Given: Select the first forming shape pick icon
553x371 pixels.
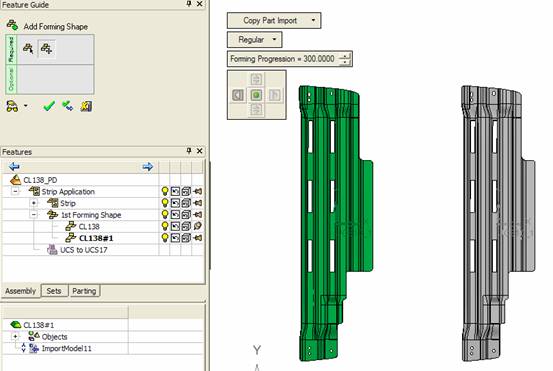Looking at the screenshot, I should click(x=28, y=48).
